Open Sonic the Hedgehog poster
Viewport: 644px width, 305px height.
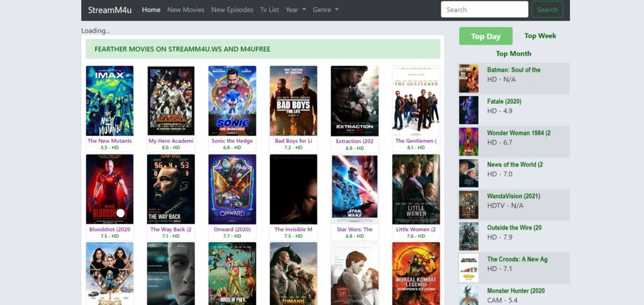click(232, 101)
